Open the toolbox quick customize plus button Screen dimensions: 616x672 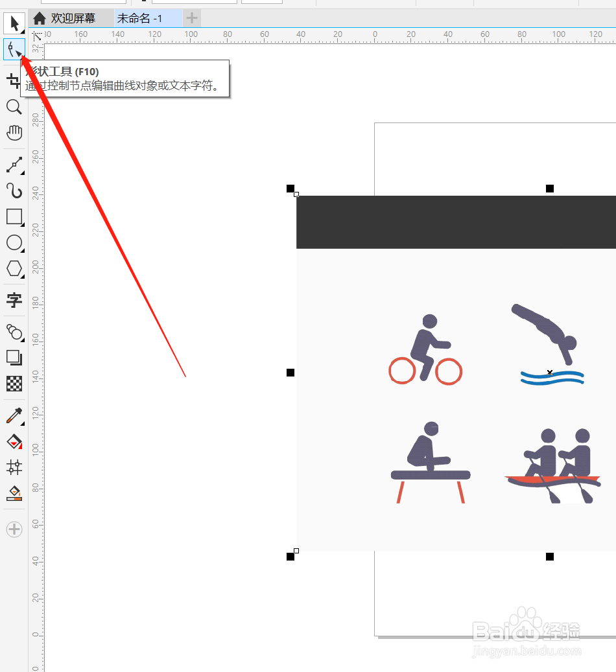point(14,529)
